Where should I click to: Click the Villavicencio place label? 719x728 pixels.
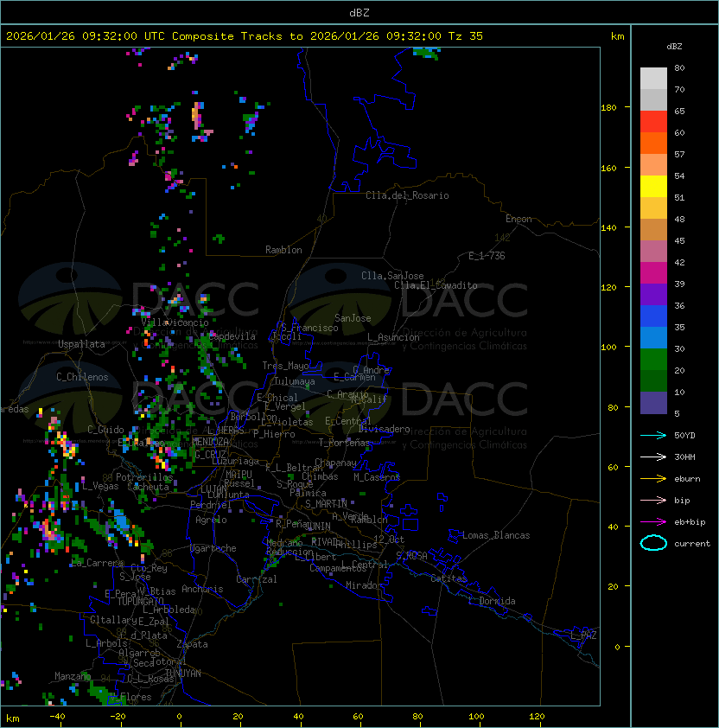click(x=175, y=322)
